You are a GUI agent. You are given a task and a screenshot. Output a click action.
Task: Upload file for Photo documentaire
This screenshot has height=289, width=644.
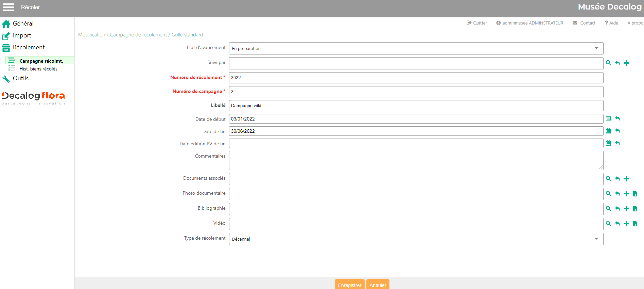point(635,194)
